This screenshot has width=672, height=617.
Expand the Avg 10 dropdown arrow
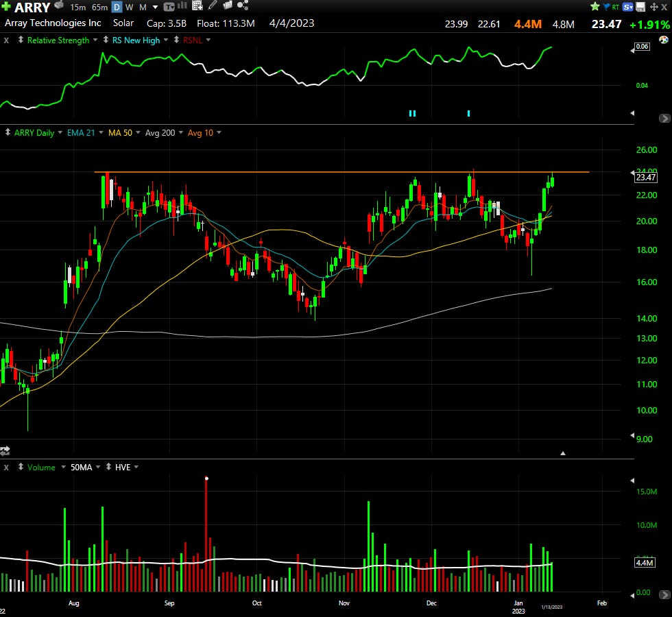tap(219, 132)
